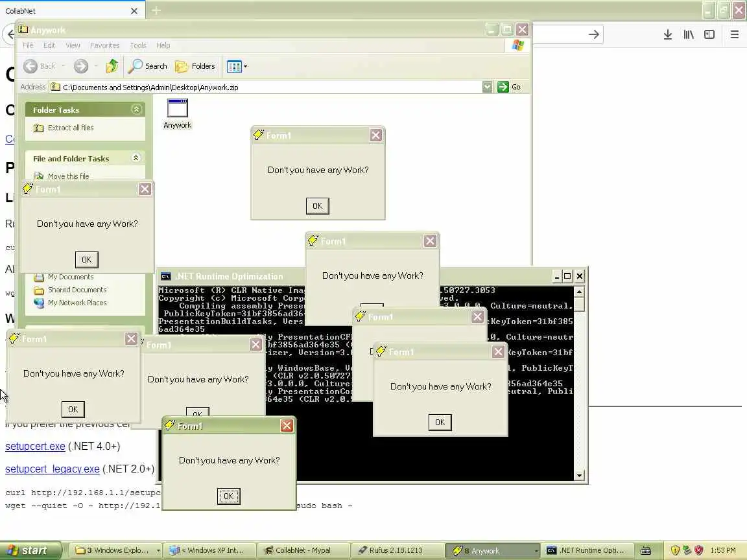The image size is (747, 560).
Task: Open a new browser tab with plus button
Action: pos(156,10)
